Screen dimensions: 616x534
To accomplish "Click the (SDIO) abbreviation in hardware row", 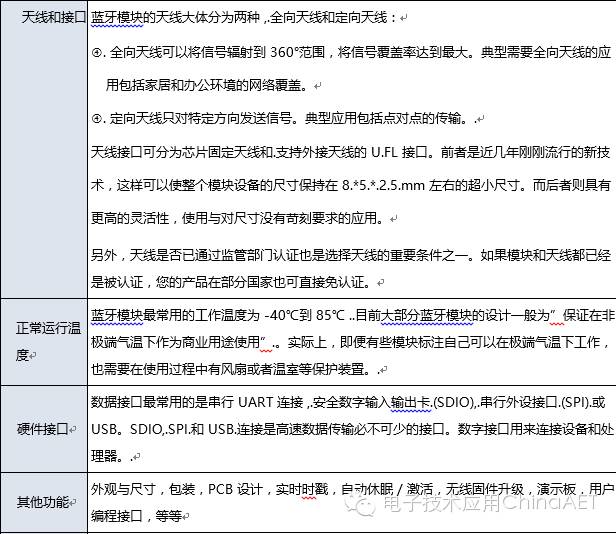I will [x=453, y=402].
